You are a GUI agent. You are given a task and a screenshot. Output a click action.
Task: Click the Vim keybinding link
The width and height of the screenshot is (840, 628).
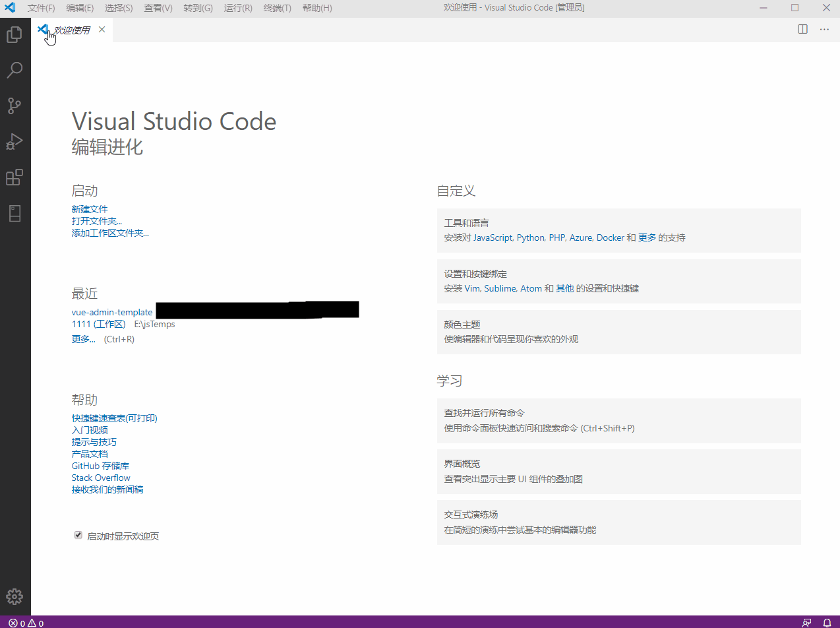click(472, 288)
